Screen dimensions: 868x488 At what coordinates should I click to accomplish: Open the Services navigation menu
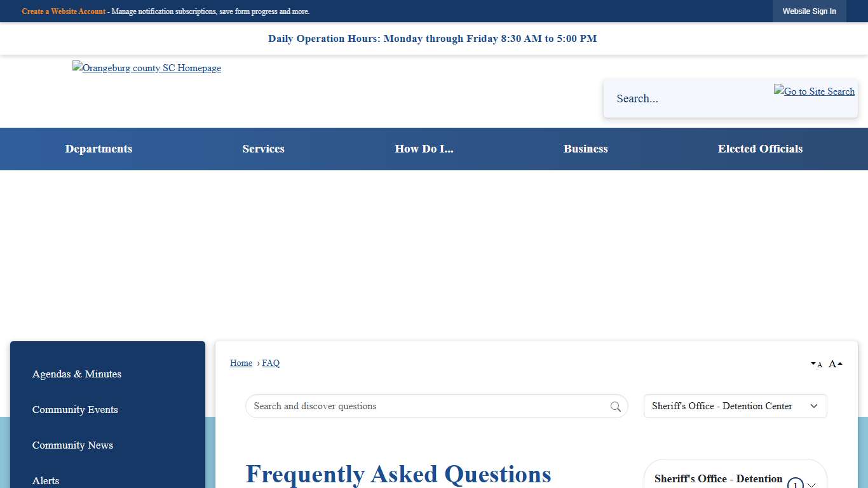tap(263, 149)
